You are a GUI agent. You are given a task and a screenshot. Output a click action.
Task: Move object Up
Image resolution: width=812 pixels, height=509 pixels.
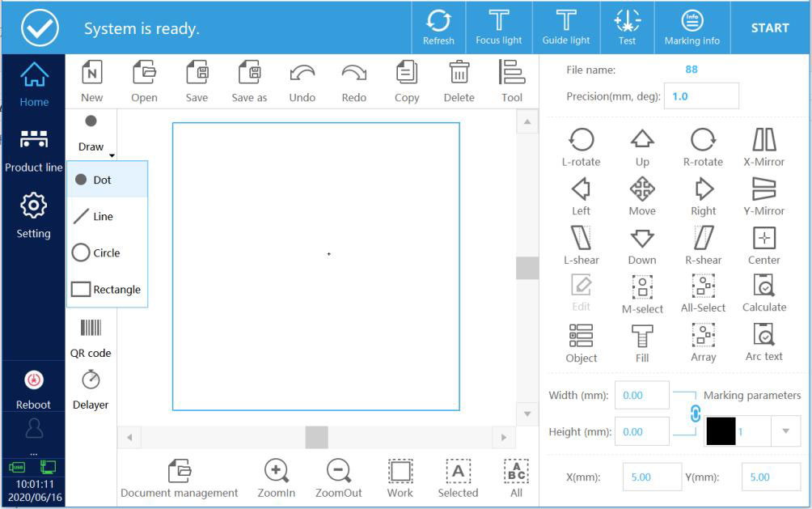click(x=642, y=147)
